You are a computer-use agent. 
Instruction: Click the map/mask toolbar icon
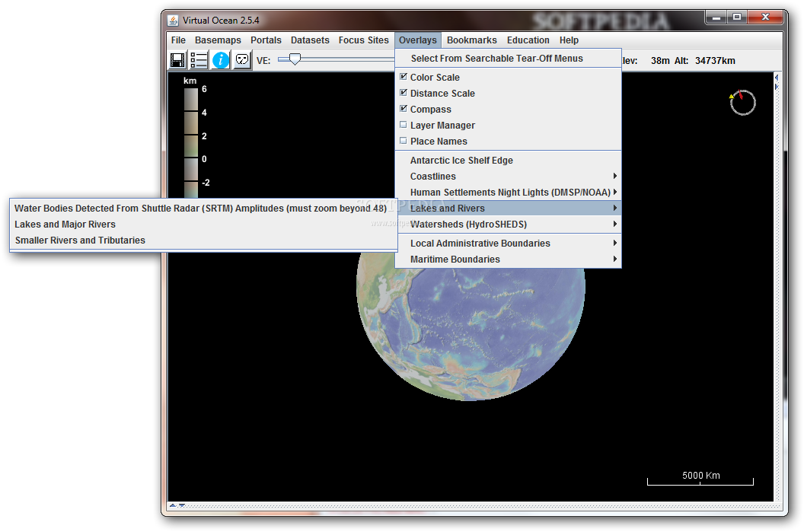click(x=242, y=60)
